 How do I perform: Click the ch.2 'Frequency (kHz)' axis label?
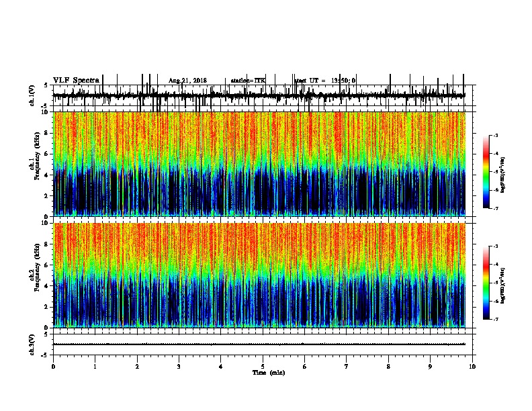pos(37,267)
